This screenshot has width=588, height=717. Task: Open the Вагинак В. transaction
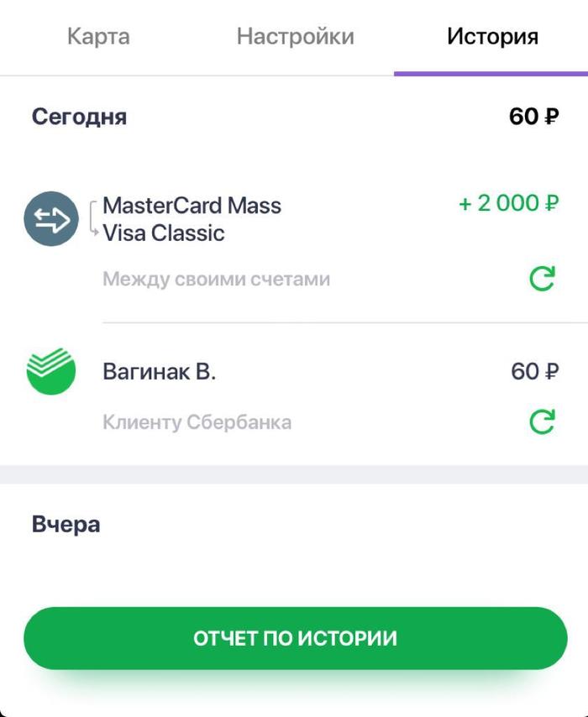click(160, 371)
